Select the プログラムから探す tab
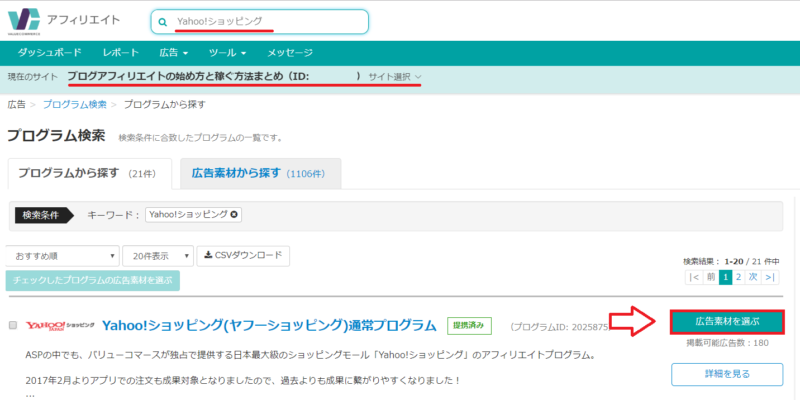This screenshot has height=400, width=800. click(90, 173)
